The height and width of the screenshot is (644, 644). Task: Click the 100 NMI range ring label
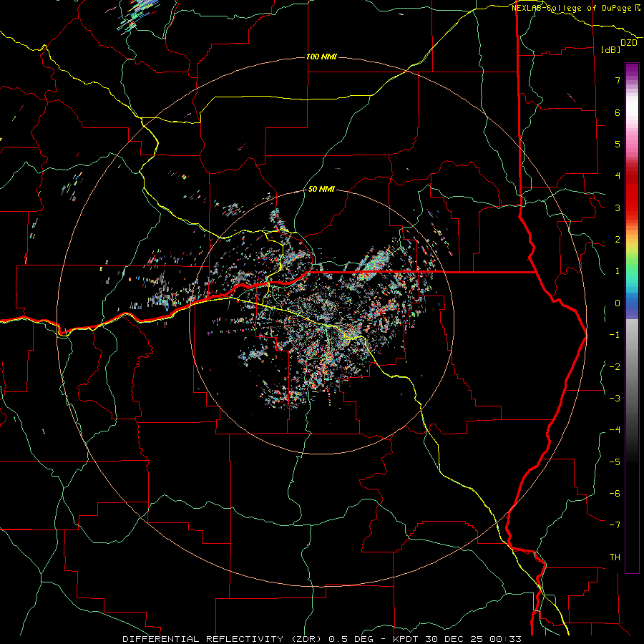coord(321,57)
